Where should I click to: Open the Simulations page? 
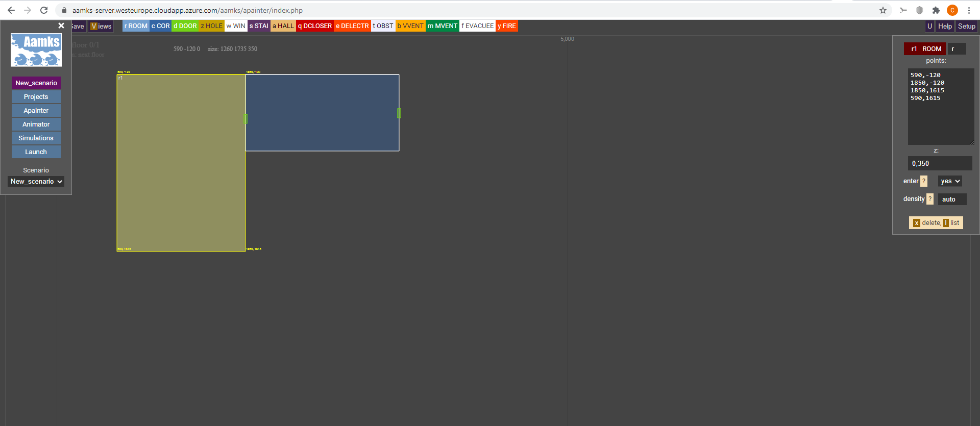tap(36, 138)
